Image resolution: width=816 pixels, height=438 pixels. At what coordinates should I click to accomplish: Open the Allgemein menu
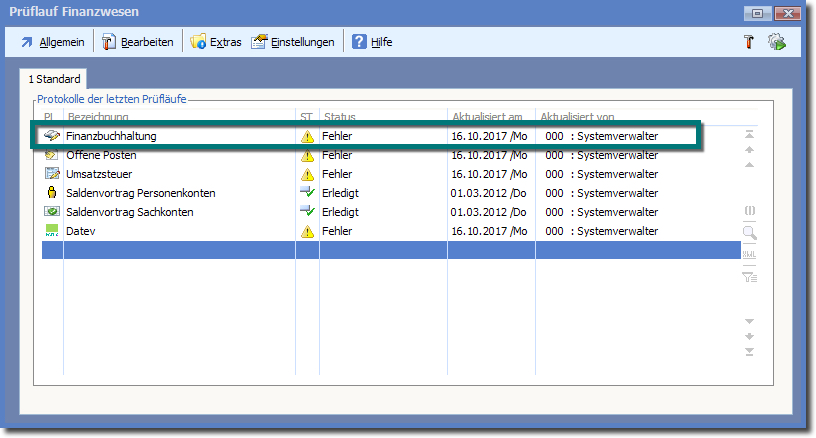[53, 42]
